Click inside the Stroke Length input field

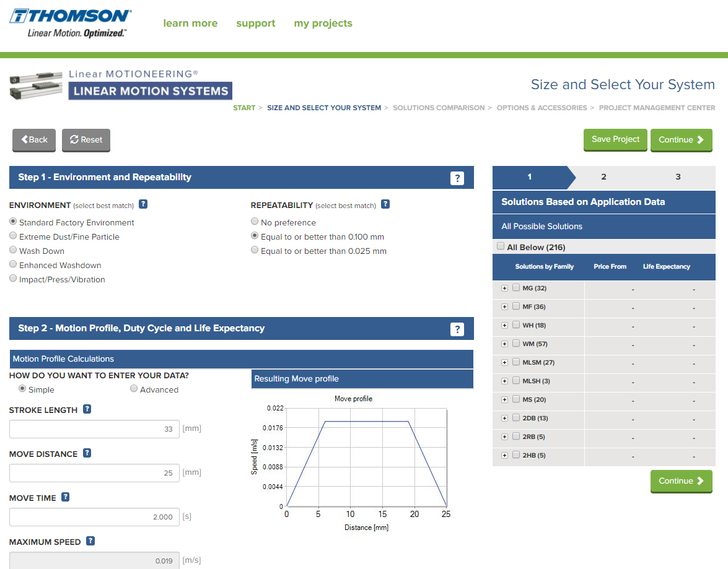[x=93, y=428]
